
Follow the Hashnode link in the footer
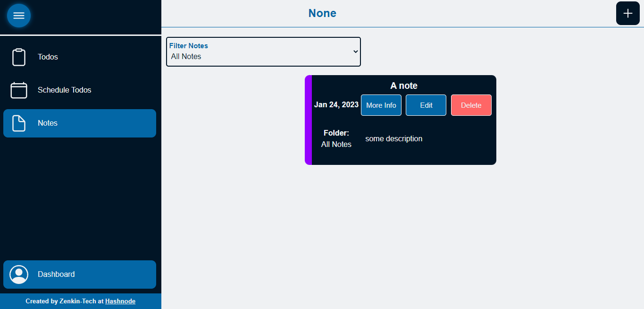(x=120, y=301)
